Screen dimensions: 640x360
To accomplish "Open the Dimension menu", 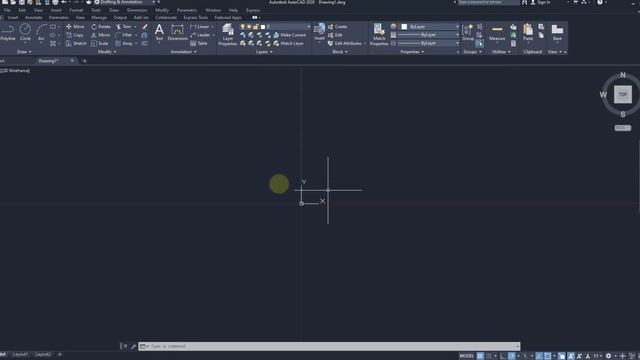I will [x=137, y=10].
